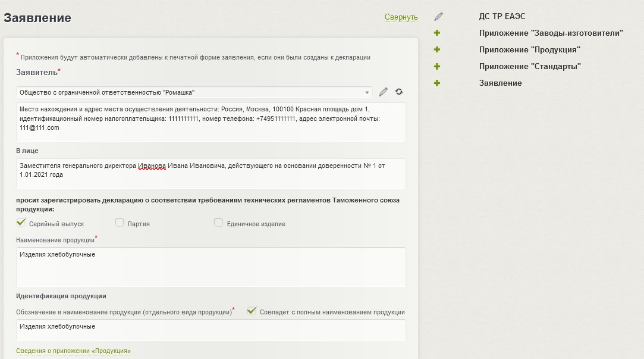Open Сведения о приложении «Продукция» link

pyautogui.click(x=73, y=351)
